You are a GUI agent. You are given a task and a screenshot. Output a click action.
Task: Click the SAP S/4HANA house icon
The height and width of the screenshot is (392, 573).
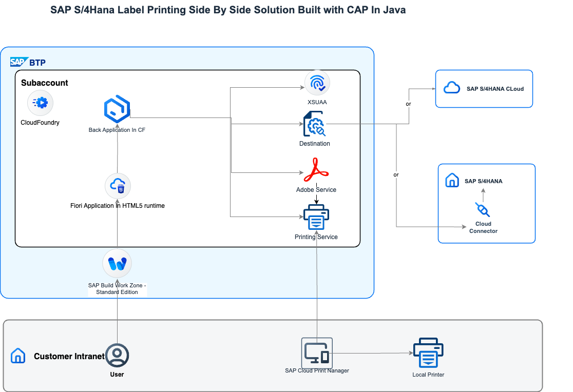[x=452, y=181]
